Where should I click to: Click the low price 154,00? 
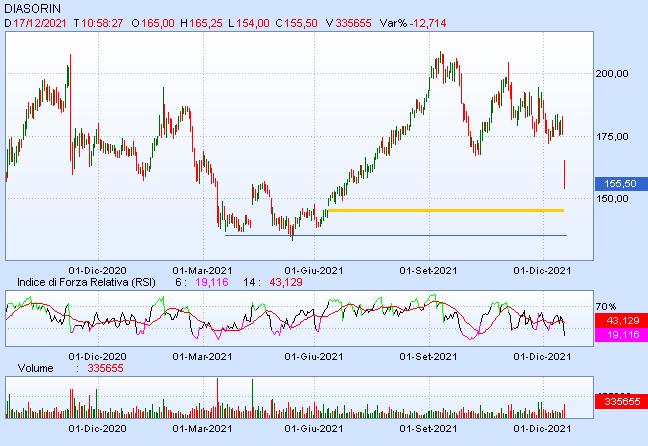(x=253, y=23)
